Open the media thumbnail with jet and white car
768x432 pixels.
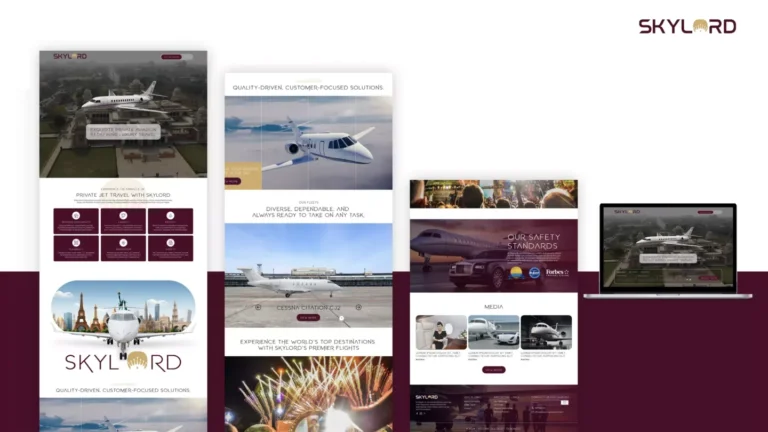(494, 332)
